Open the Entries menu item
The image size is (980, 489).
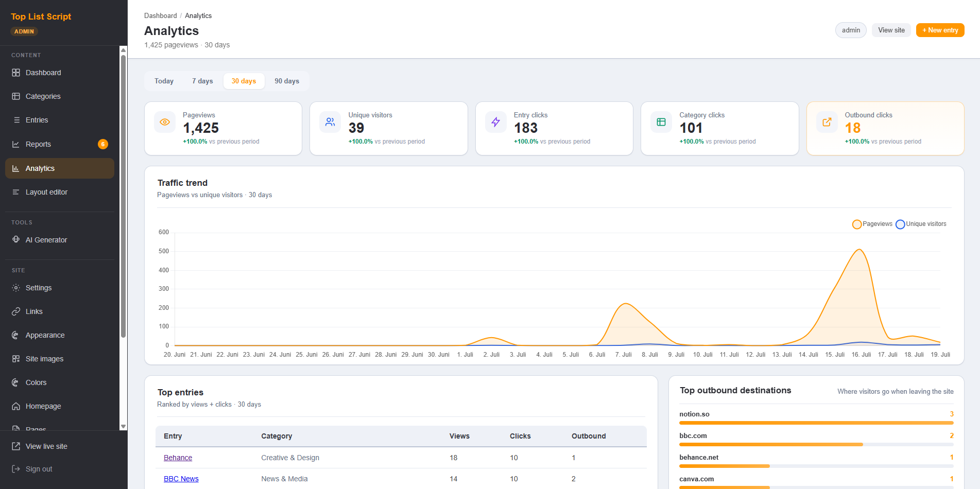click(x=60, y=120)
